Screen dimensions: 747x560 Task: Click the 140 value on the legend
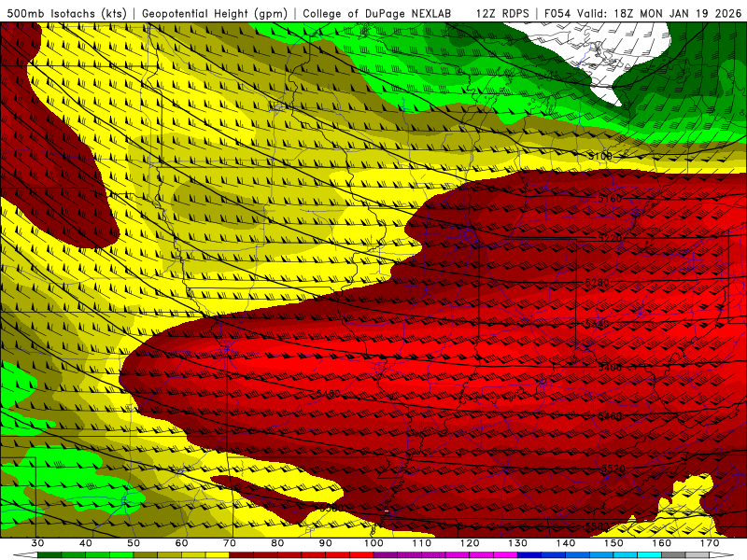pyautogui.click(x=566, y=543)
